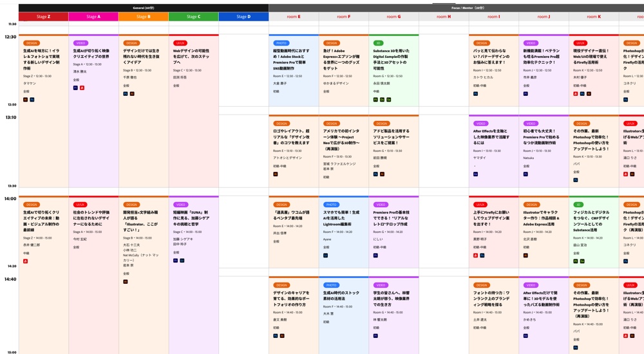
Task: Click the red Firefly icon in Stage Z 14:00 session
Action: coord(26,261)
